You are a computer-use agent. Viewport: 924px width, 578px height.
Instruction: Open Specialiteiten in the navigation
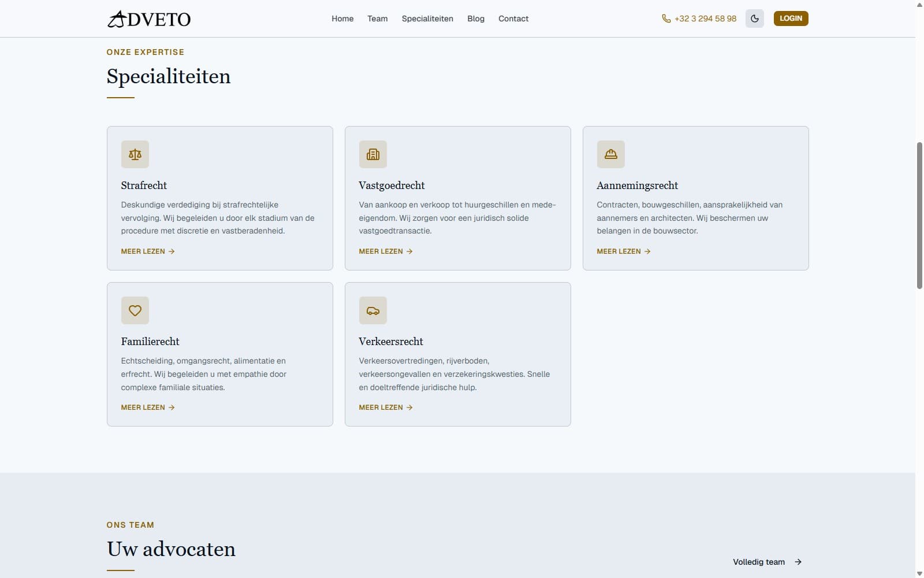[427, 18]
